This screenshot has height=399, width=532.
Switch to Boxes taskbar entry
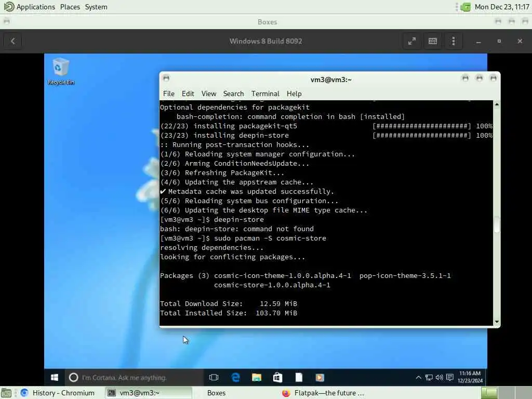[x=216, y=393]
